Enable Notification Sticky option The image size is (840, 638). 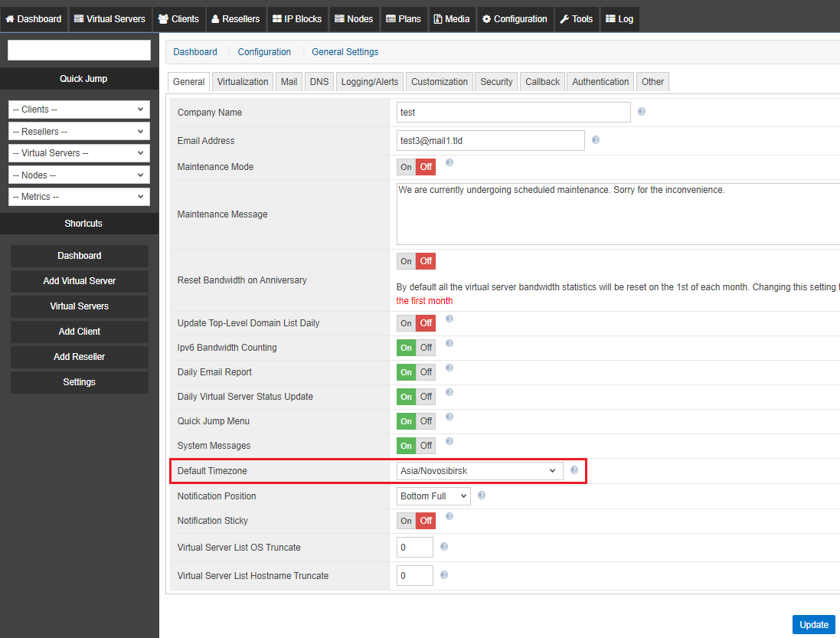click(406, 521)
